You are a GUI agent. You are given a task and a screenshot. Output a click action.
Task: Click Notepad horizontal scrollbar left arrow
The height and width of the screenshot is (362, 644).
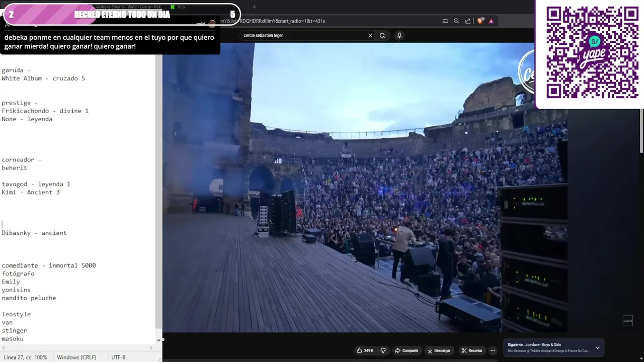click(3, 347)
